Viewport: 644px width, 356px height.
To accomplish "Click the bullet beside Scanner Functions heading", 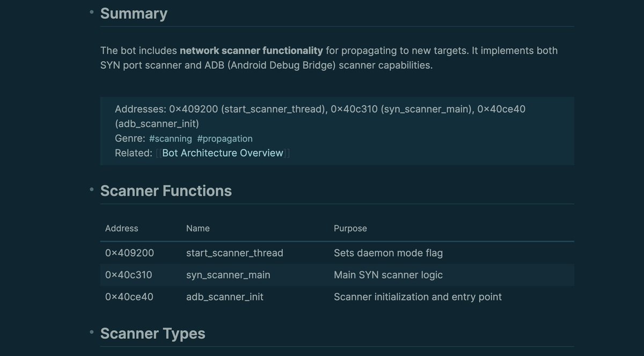I will (92, 188).
